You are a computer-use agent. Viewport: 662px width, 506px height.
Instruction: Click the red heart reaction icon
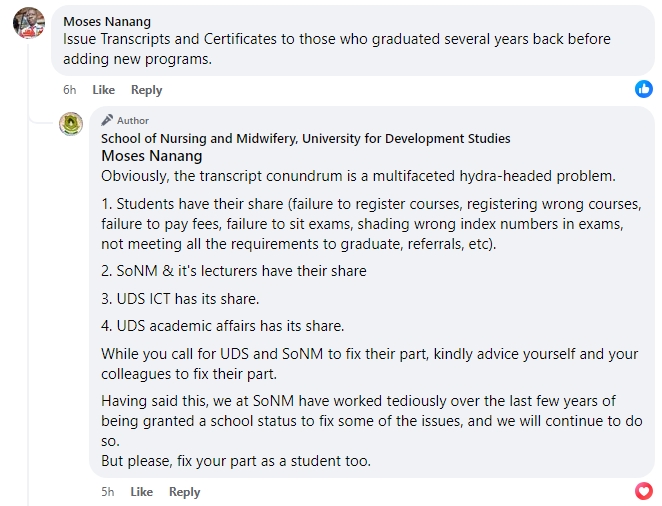644,491
